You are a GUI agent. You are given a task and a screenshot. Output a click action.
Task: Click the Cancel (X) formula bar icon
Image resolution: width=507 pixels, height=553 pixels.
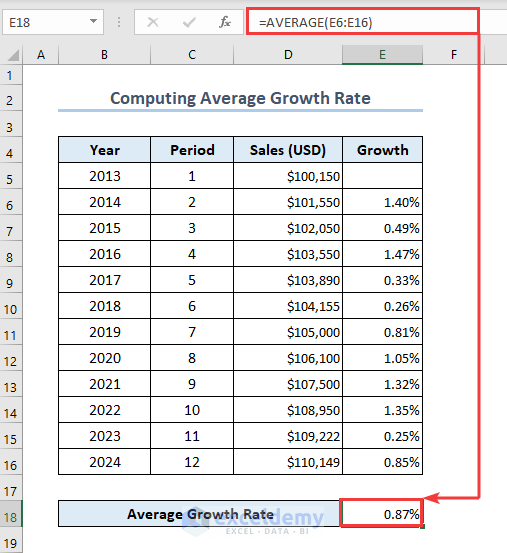tap(153, 22)
